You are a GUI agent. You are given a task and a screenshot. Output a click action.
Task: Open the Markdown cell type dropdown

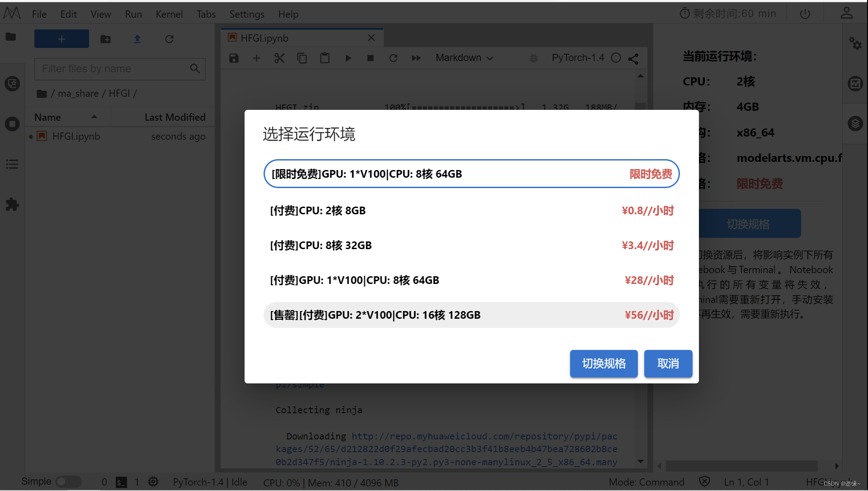(x=464, y=58)
